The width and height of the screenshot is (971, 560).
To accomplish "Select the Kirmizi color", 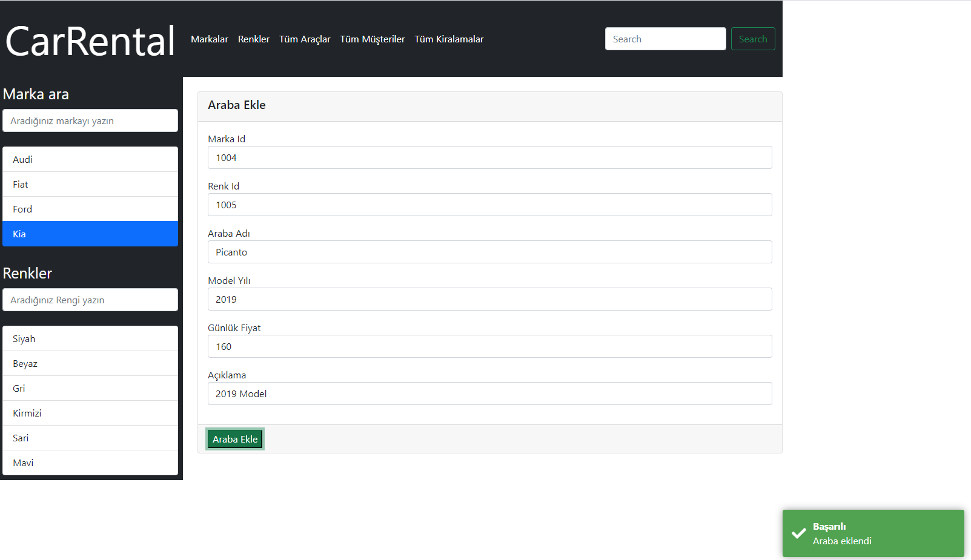I will pos(90,413).
